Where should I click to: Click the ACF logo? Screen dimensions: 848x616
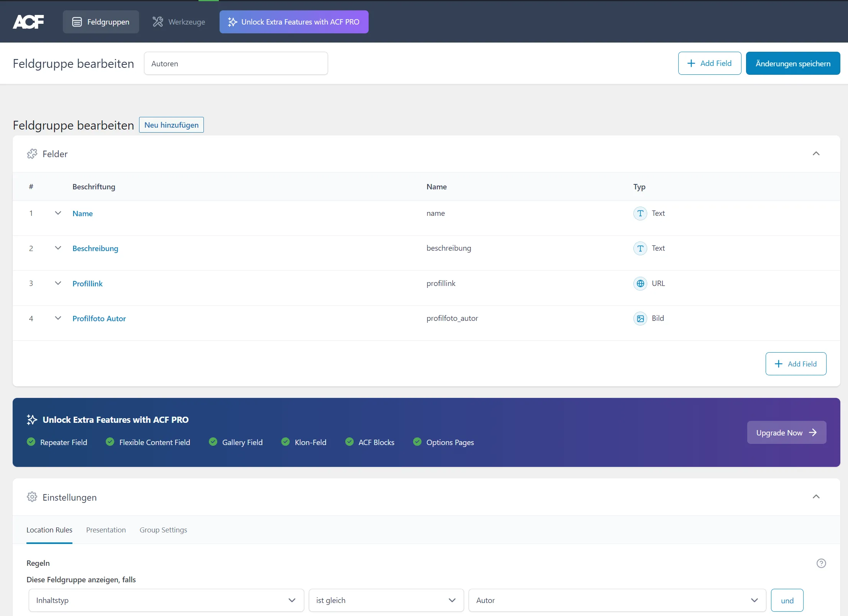[28, 22]
